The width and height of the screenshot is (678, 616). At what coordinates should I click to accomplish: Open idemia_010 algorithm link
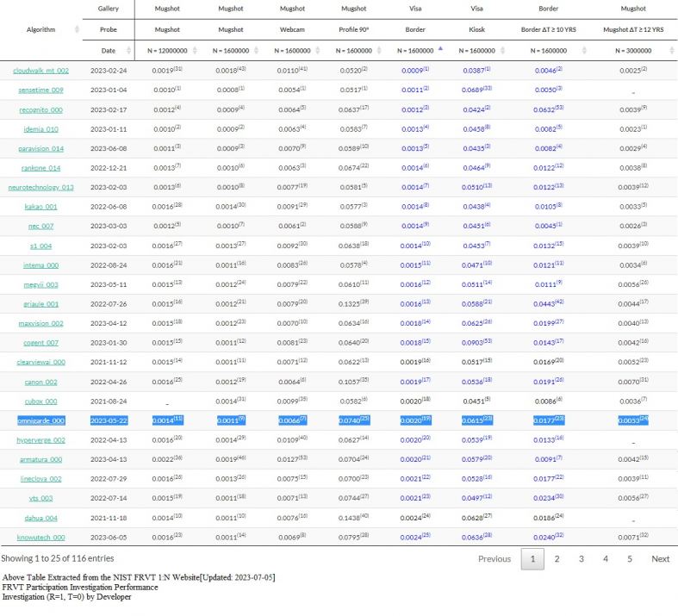point(40,129)
